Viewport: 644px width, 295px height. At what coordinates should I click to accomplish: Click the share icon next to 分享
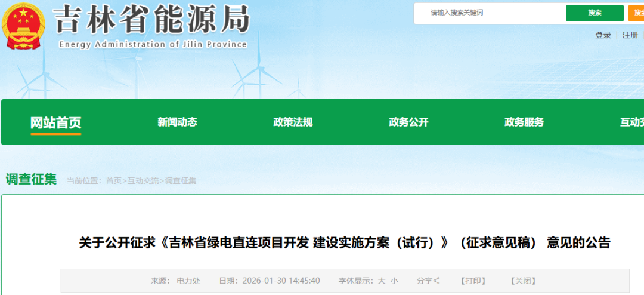tap(436, 281)
